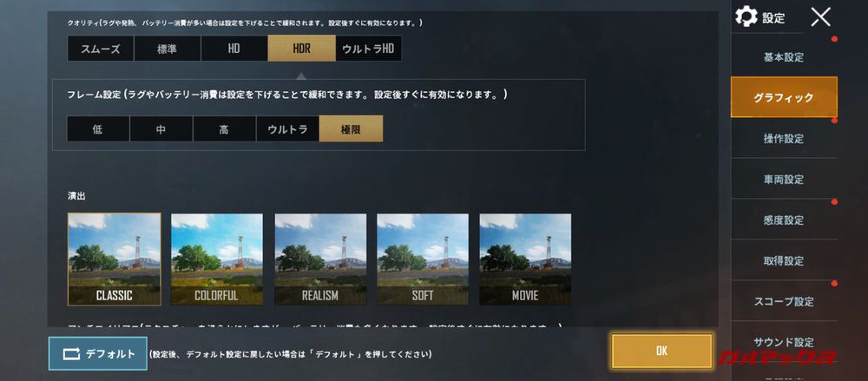Viewport: 868px width, 381px height.
Task: Choose 高 frame rate
Action: coord(224,128)
